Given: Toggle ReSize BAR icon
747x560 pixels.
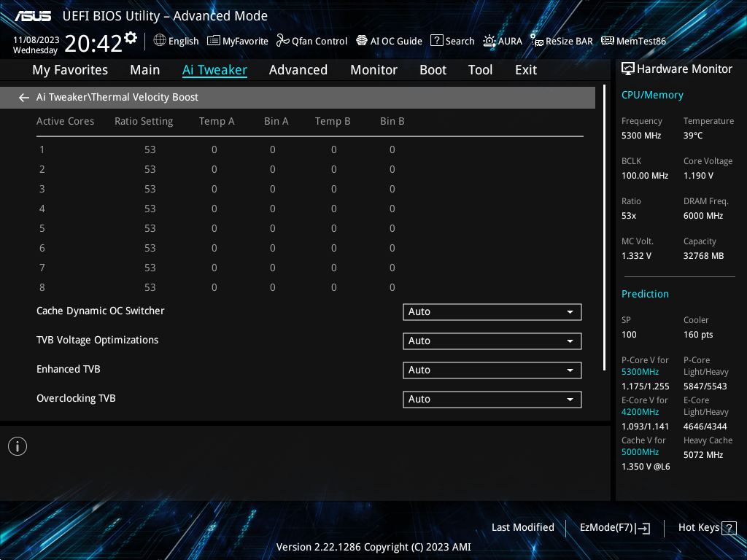Looking at the screenshot, I should point(537,41).
